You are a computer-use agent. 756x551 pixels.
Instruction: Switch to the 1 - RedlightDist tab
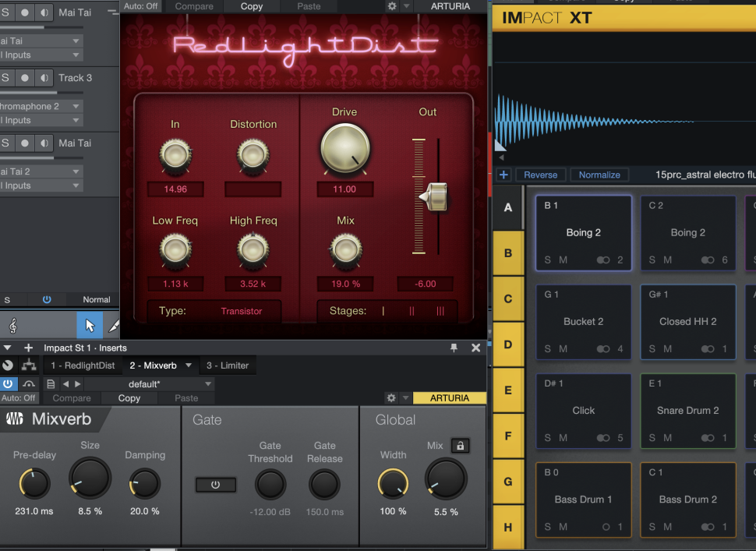[83, 366]
